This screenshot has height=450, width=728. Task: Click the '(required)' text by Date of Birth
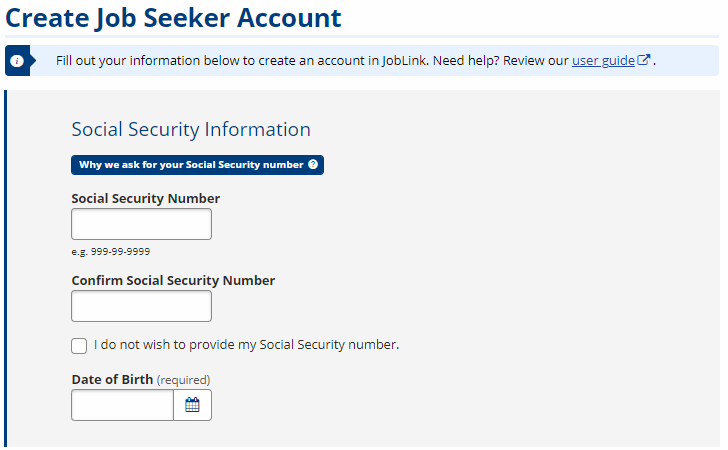click(183, 380)
